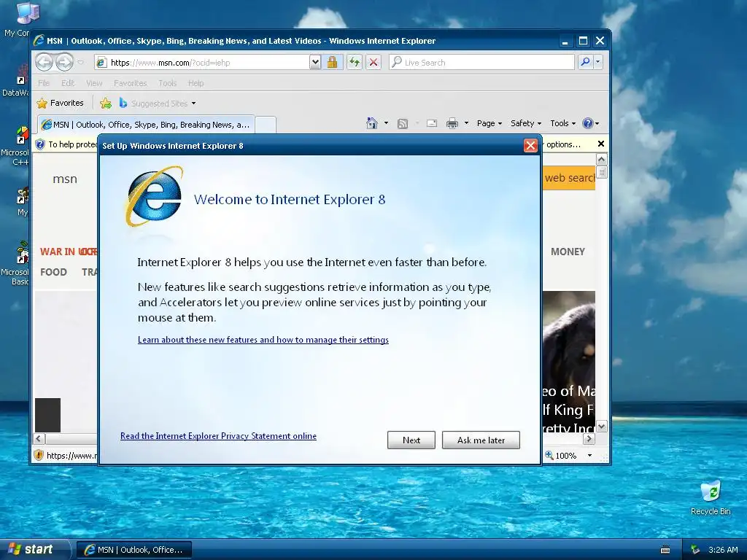Click the 100% zoom level button
Screen dimensions: 747x560
click(x=561, y=456)
